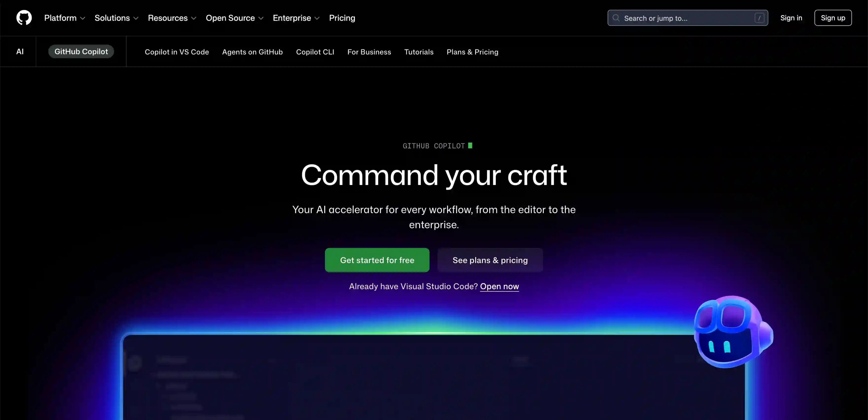Select the GitHub Copilot pill tab
Screen dimensions: 868x420
pyautogui.click(x=81, y=52)
